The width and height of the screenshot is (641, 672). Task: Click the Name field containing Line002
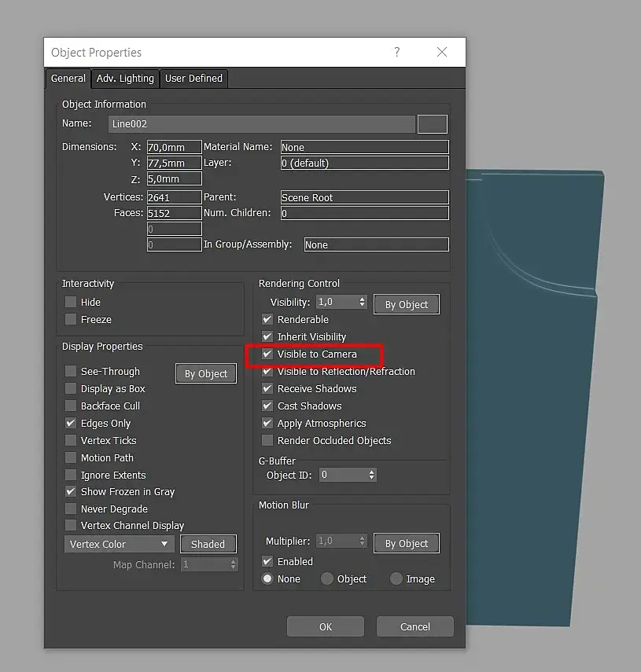click(x=262, y=124)
